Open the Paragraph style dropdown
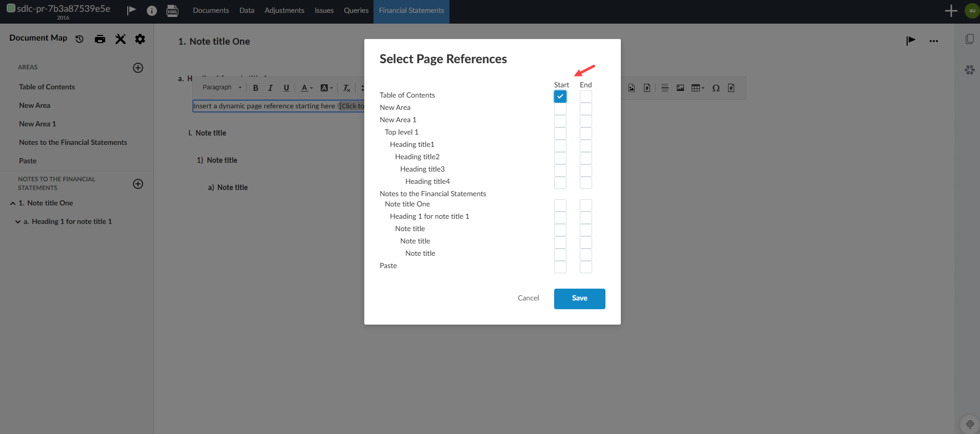The image size is (980, 434). (222, 88)
